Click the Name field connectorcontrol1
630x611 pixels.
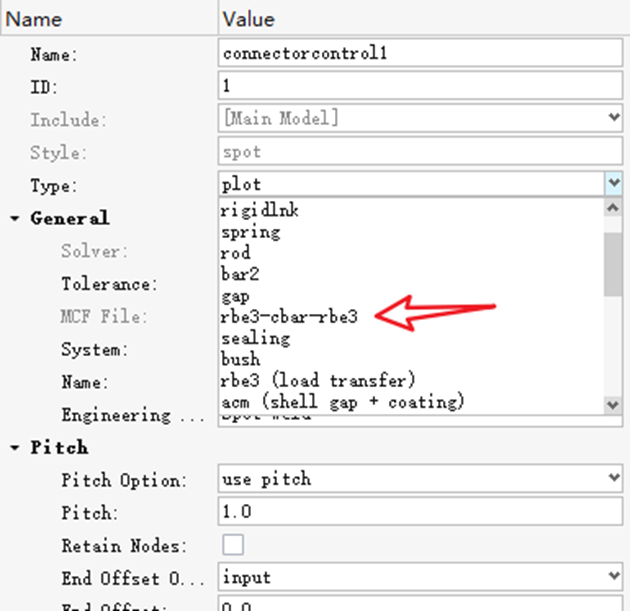(x=420, y=53)
